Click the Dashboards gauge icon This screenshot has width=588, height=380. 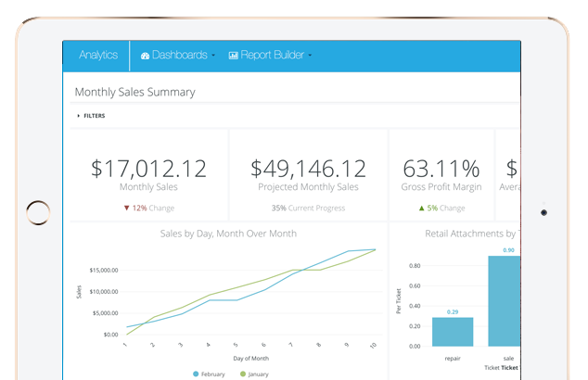coord(145,56)
